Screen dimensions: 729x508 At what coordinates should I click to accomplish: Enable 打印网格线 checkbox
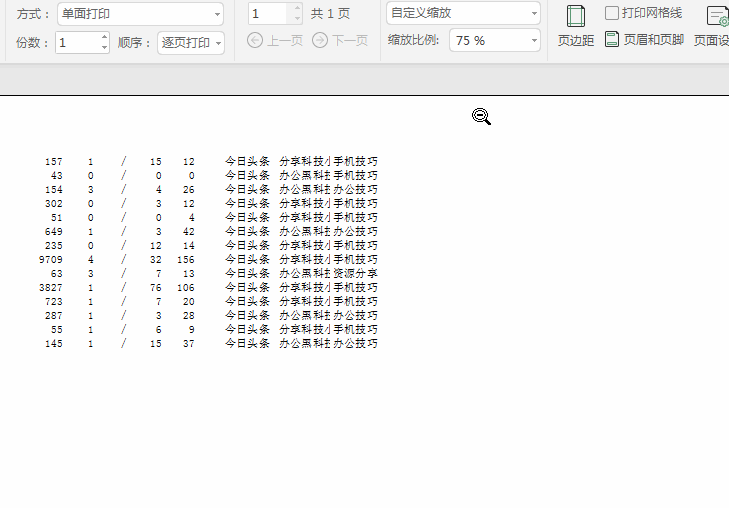tap(612, 13)
